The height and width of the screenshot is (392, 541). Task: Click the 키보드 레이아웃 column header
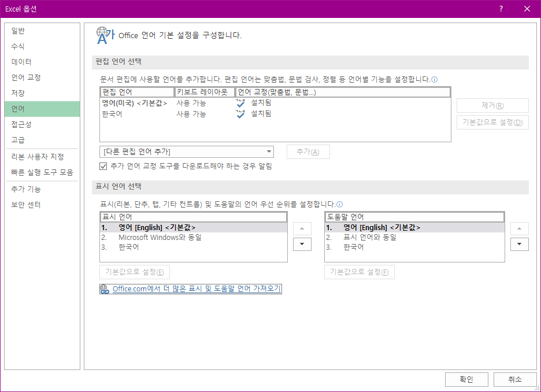tap(205, 92)
